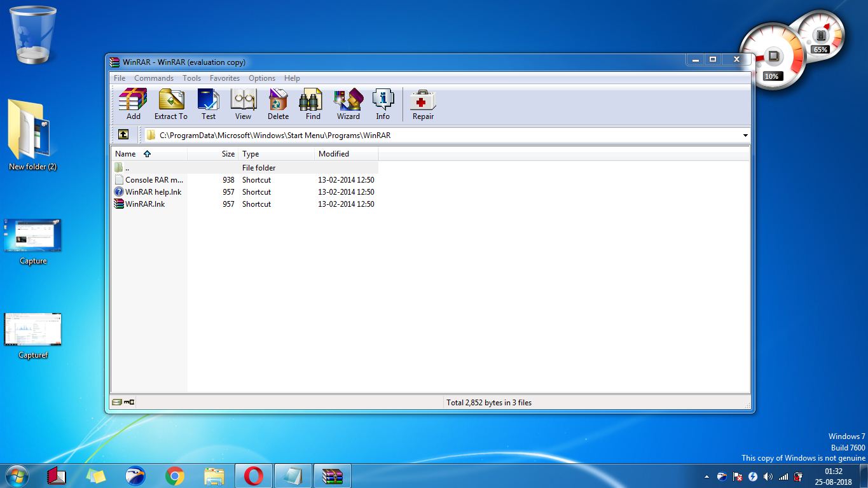
Task: Select the WinRAR.lnk file icon
Action: pos(119,204)
